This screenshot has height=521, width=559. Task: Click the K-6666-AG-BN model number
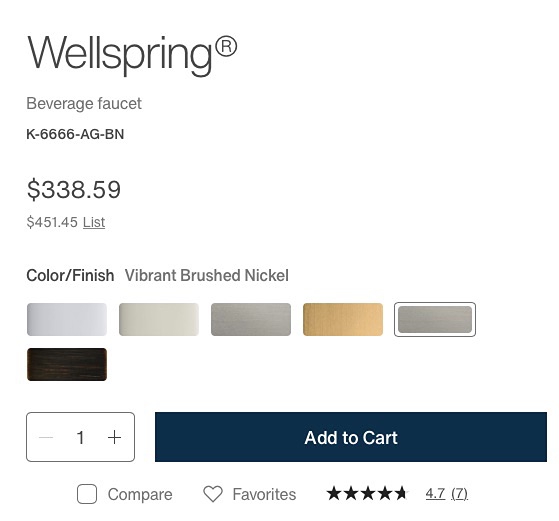75,134
